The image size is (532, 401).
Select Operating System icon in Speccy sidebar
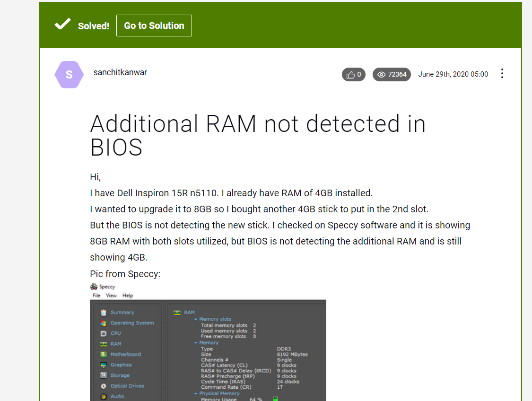[x=104, y=323]
